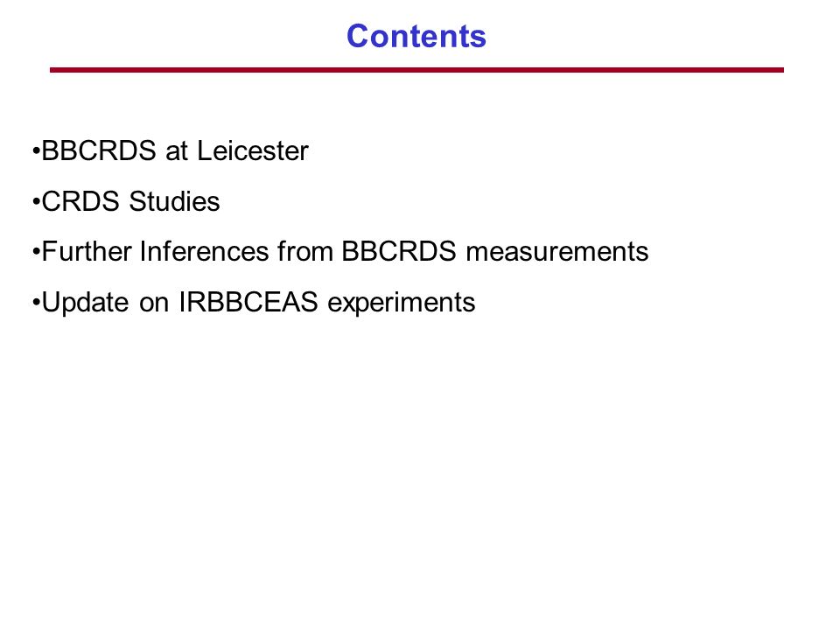
Task: Click the word "from" in third bullet
Action: pos(305,251)
